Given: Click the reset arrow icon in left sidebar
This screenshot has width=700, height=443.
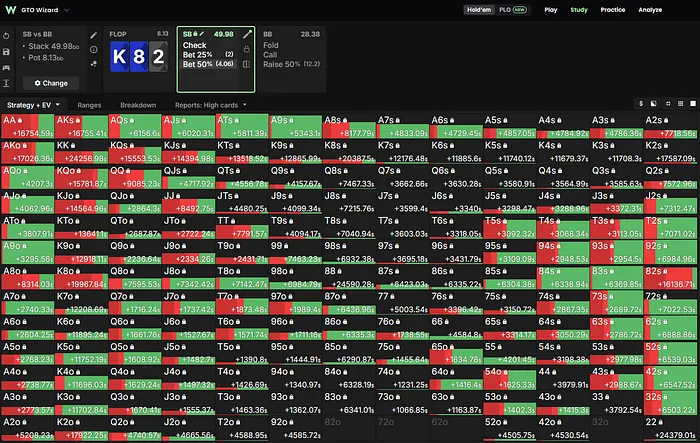Looking at the screenshot, I should (6, 36).
